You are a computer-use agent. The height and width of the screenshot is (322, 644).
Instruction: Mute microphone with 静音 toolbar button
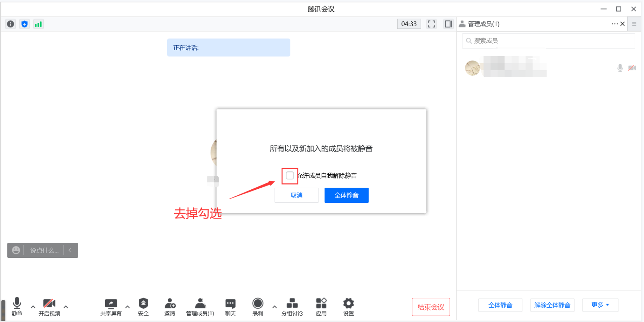(x=17, y=307)
